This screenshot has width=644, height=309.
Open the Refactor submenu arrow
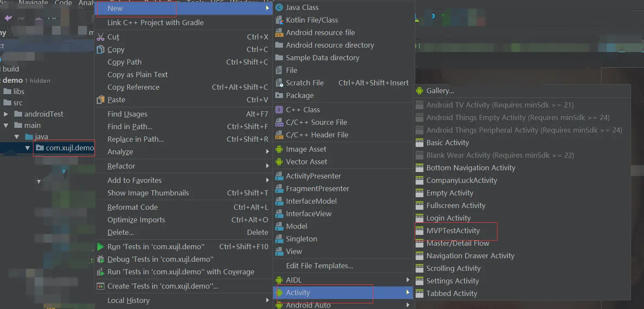click(267, 166)
